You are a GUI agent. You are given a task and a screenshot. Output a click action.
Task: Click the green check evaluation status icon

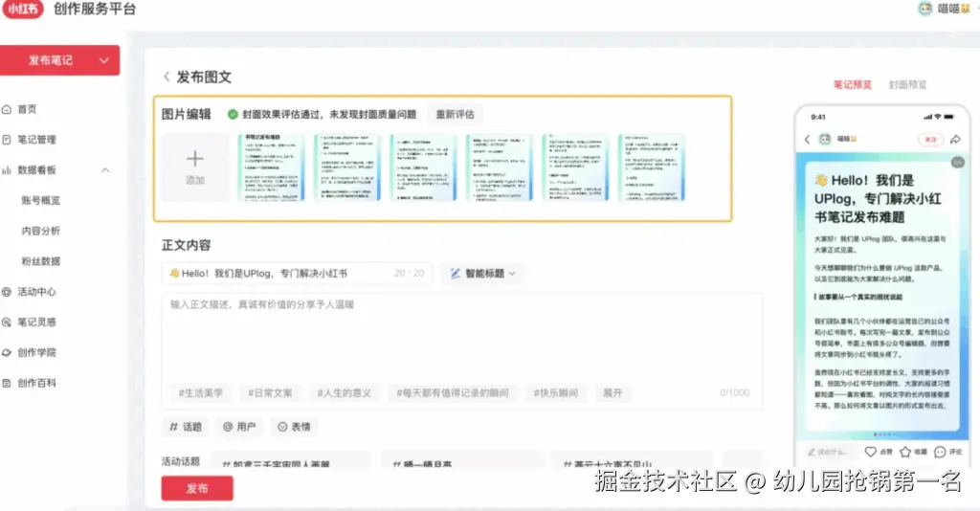(x=233, y=114)
